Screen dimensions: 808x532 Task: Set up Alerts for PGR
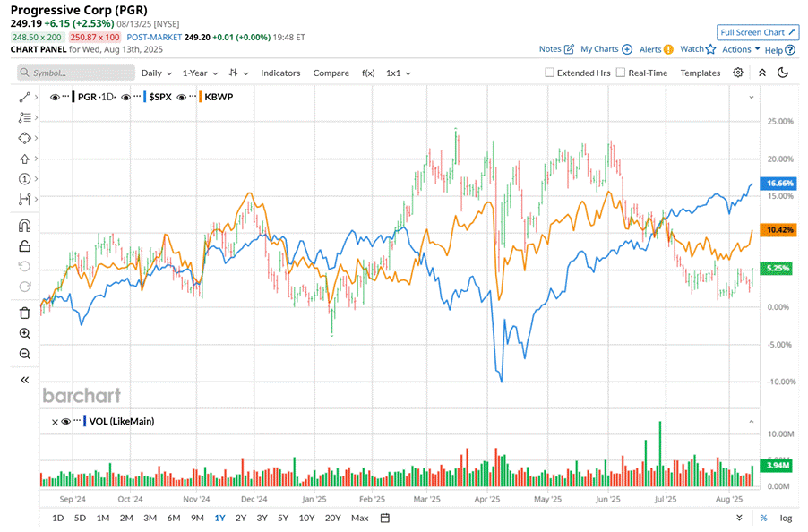pos(656,49)
